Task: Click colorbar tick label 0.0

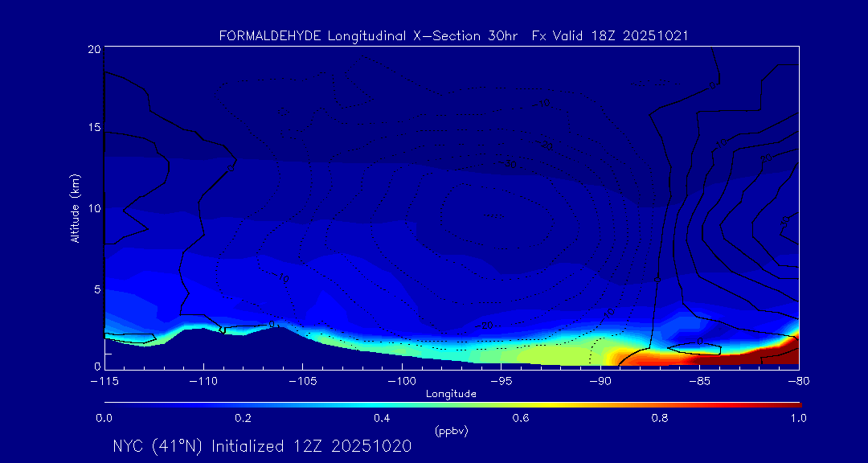Action: click(104, 419)
